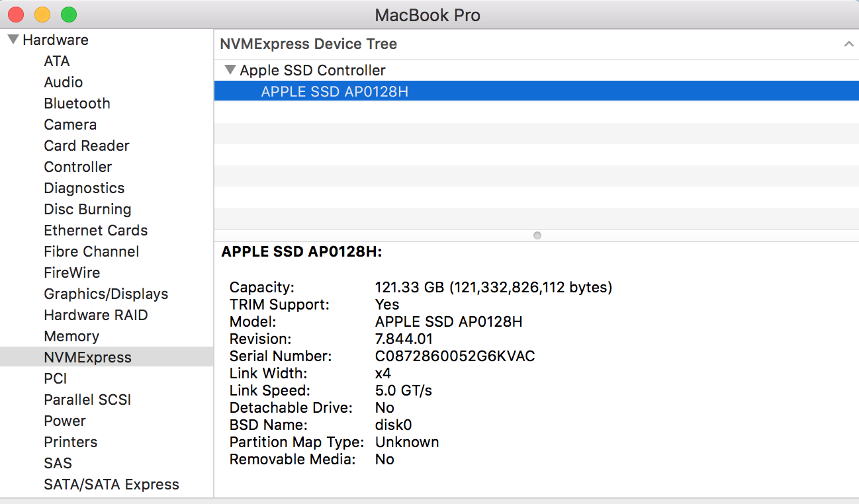
Task: Open Ethernet Cards category
Action: coord(96,230)
